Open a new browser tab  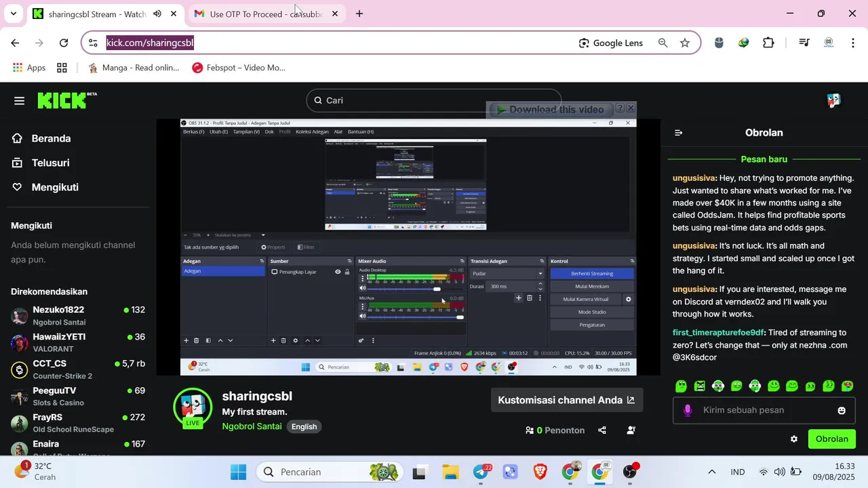(x=359, y=14)
